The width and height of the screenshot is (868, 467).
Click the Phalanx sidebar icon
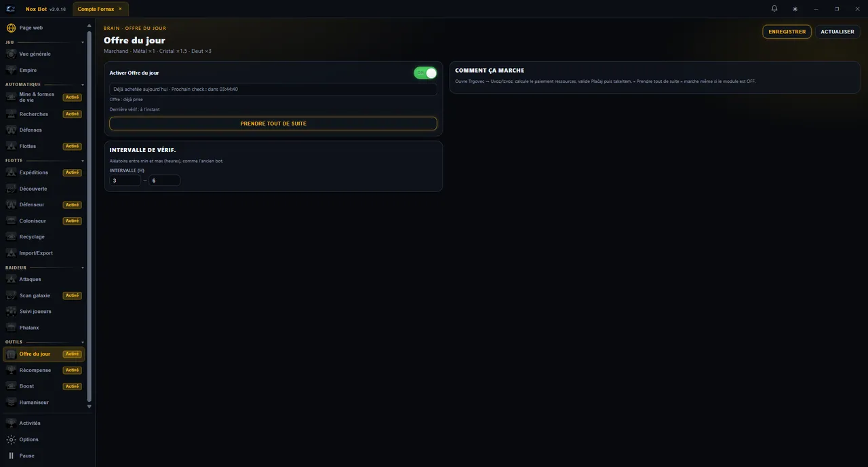pos(11,327)
